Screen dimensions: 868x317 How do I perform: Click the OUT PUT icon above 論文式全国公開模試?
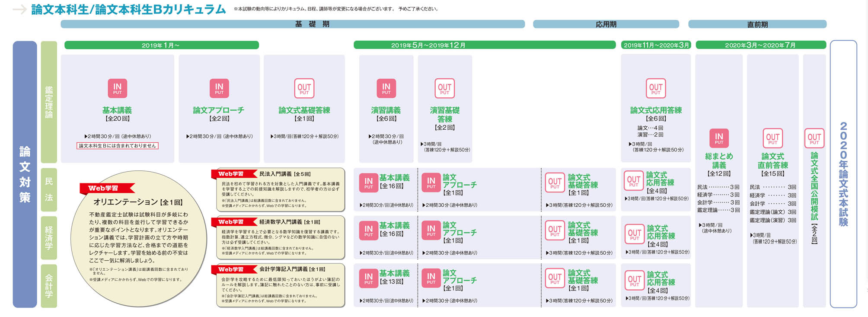(x=814, y=138)
